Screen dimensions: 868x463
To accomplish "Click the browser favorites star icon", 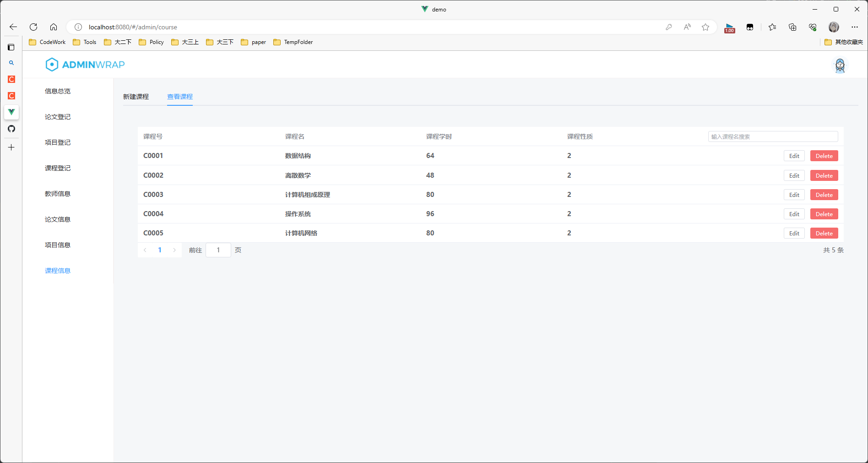I will [705, 27].
